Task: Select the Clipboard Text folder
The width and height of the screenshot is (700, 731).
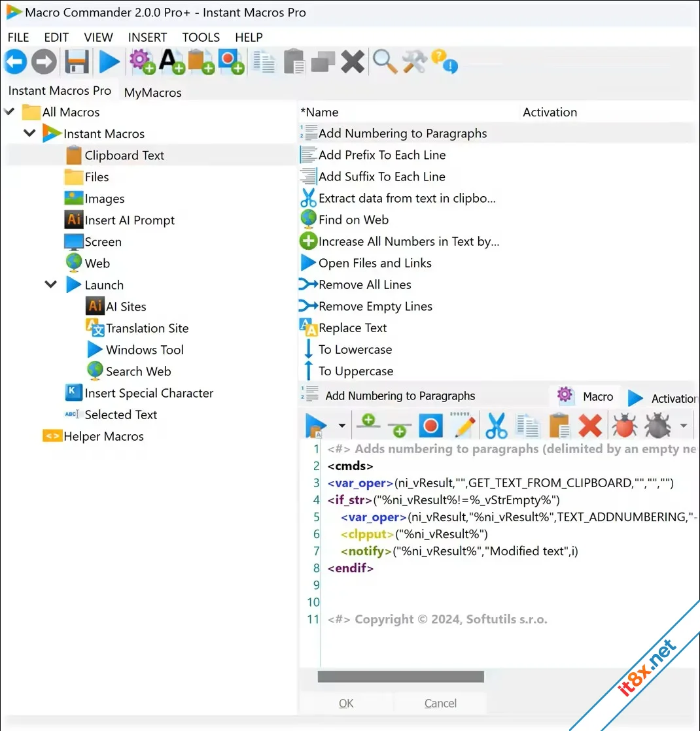Action: coord(124,155)
